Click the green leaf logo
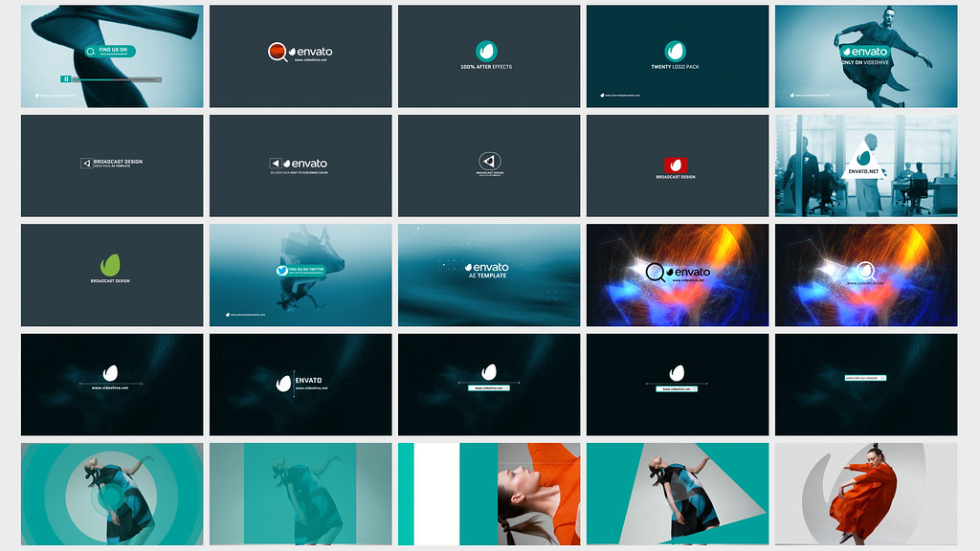 [x=110, y=265]
